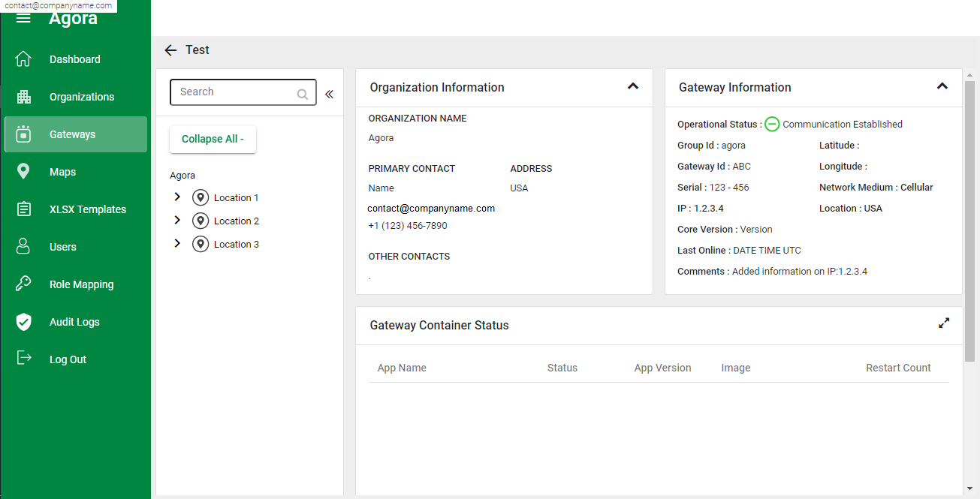
Task: Click the App Version column header
Action: (662, 368)
